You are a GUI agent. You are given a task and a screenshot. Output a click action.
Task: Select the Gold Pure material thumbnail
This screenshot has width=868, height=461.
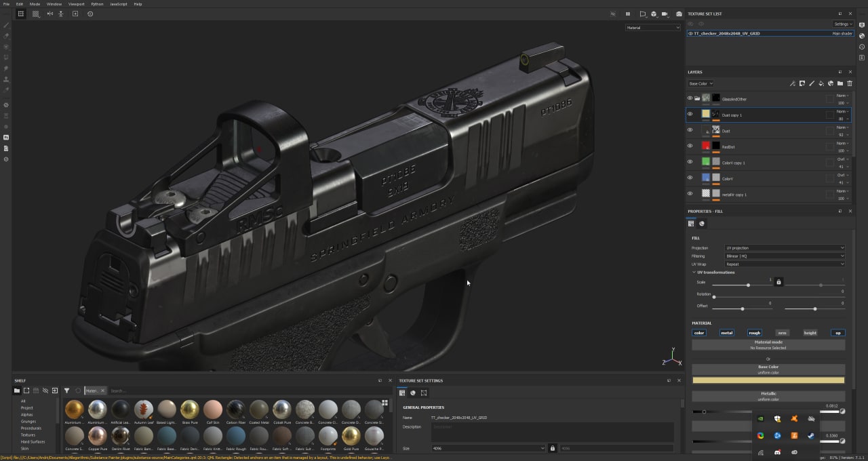(x=351, y=436)
